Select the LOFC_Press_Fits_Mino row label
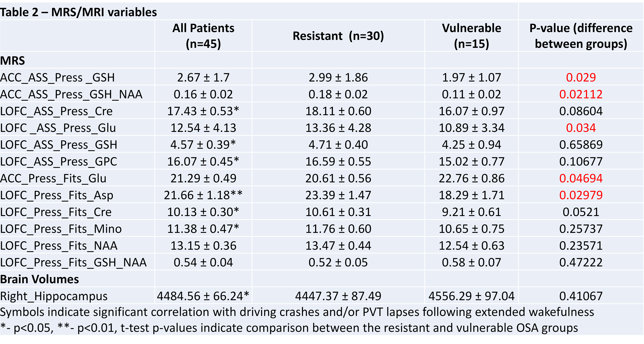This screenshot has width=644, height=344. (61, 229)
